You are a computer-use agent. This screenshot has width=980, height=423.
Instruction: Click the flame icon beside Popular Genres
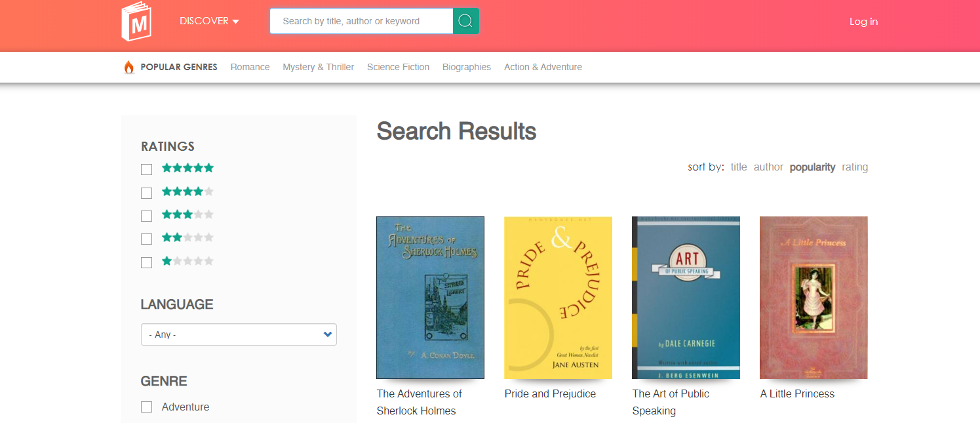129,67
